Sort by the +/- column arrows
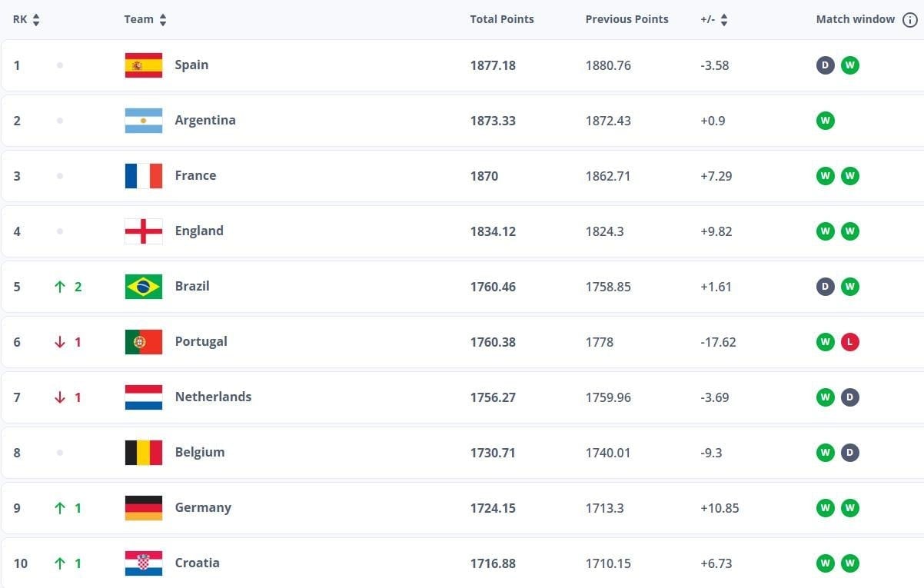 click(x=724, y=20)
